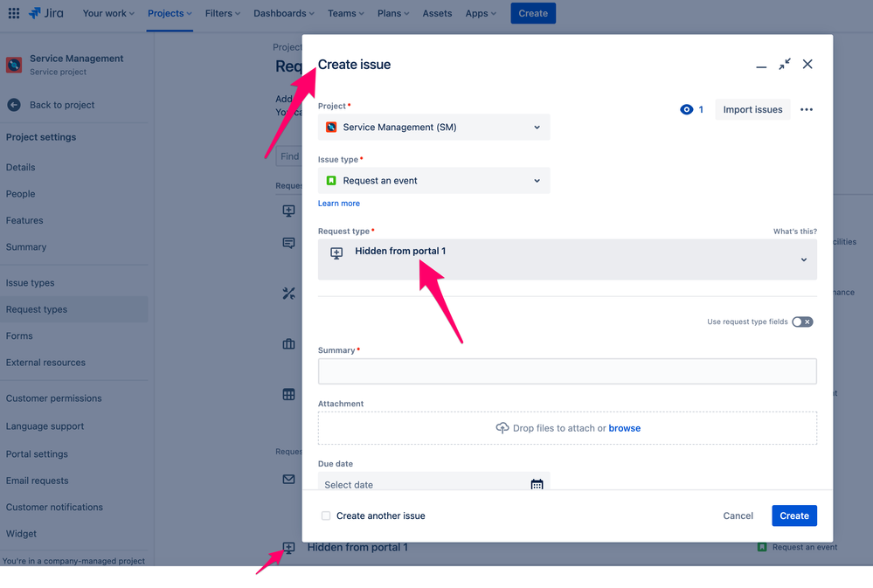The height and width of the screenshot is (588, 873).
Task: Open the app switcher grid icon
Action: (x=14, y=13)
